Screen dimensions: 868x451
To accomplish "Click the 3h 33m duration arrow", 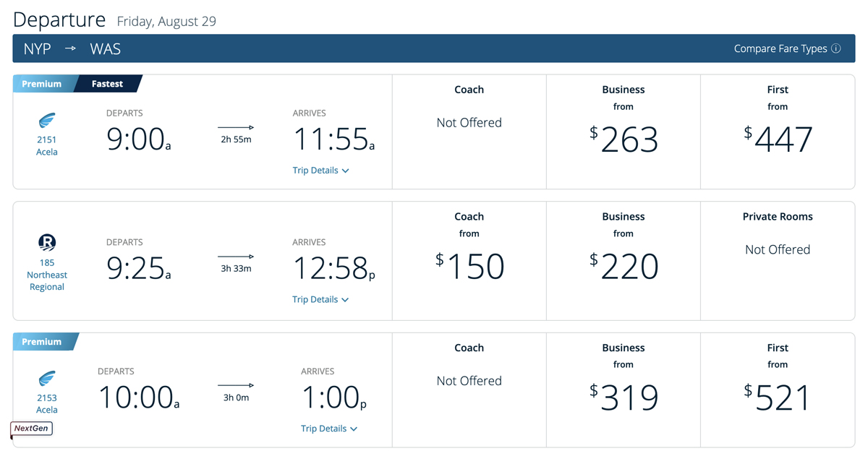I will [236, 257].
